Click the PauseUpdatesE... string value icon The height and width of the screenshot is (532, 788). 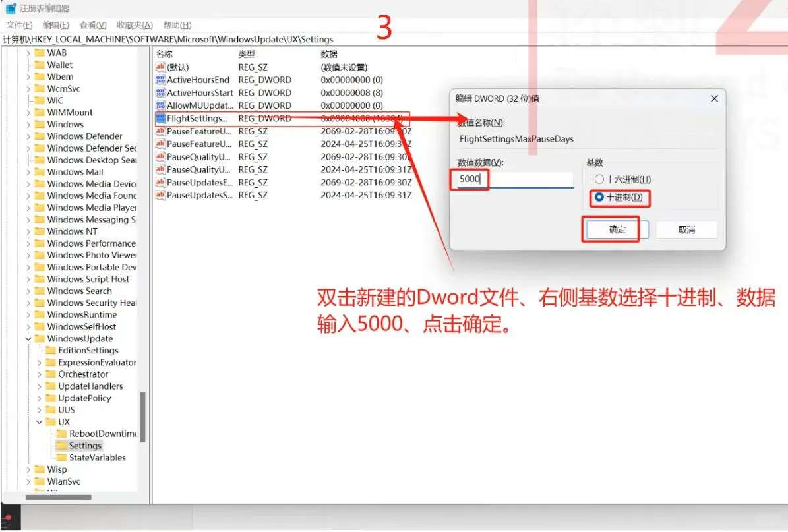[160, 183]
